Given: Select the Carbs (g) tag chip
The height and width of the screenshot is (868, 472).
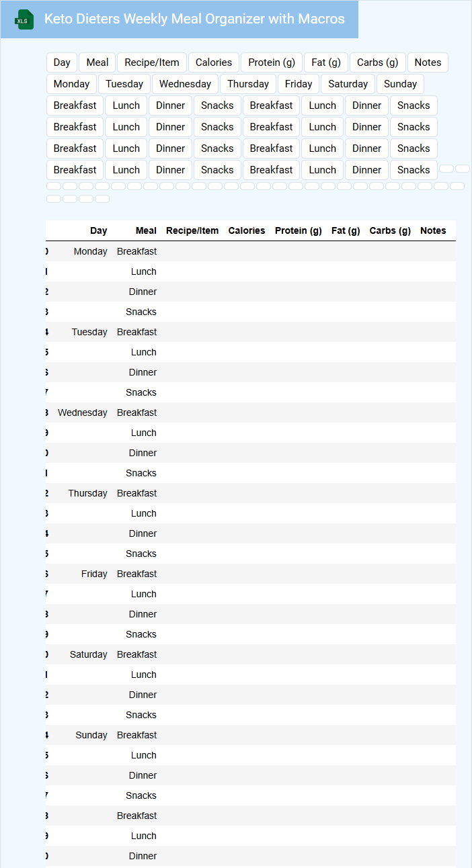Looking at the screenshot, I should pyautogui.click(x=378, y=62).
